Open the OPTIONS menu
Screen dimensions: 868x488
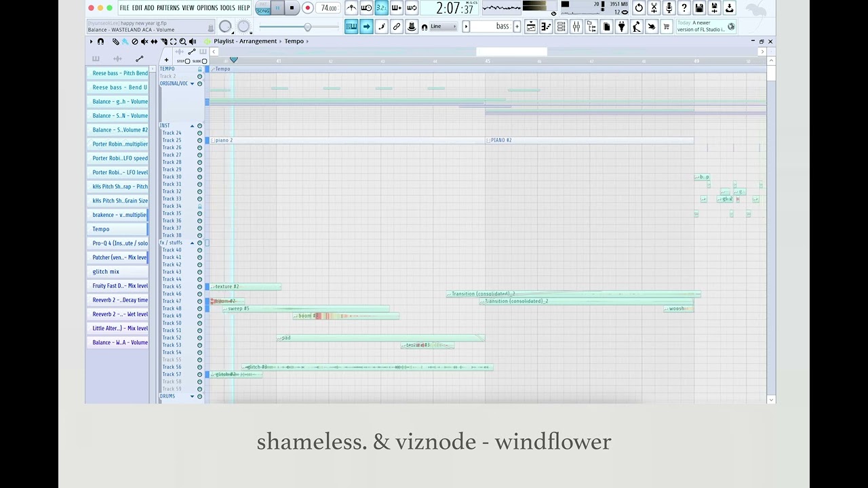coord(208,8)
